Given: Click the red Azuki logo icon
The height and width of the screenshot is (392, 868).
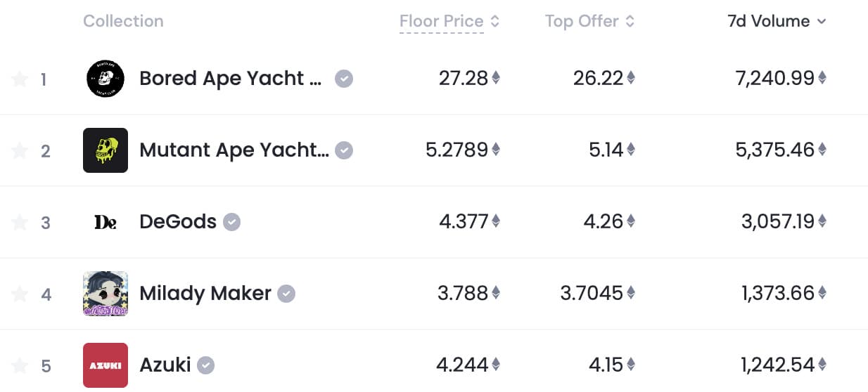Looking at the screenshot, I should point(106,365).
